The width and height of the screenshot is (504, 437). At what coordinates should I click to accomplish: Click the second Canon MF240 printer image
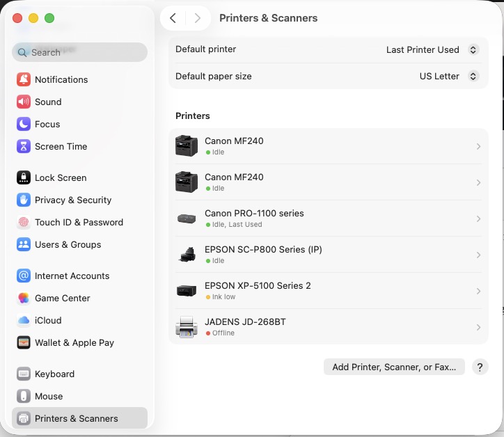pos(187,182)
